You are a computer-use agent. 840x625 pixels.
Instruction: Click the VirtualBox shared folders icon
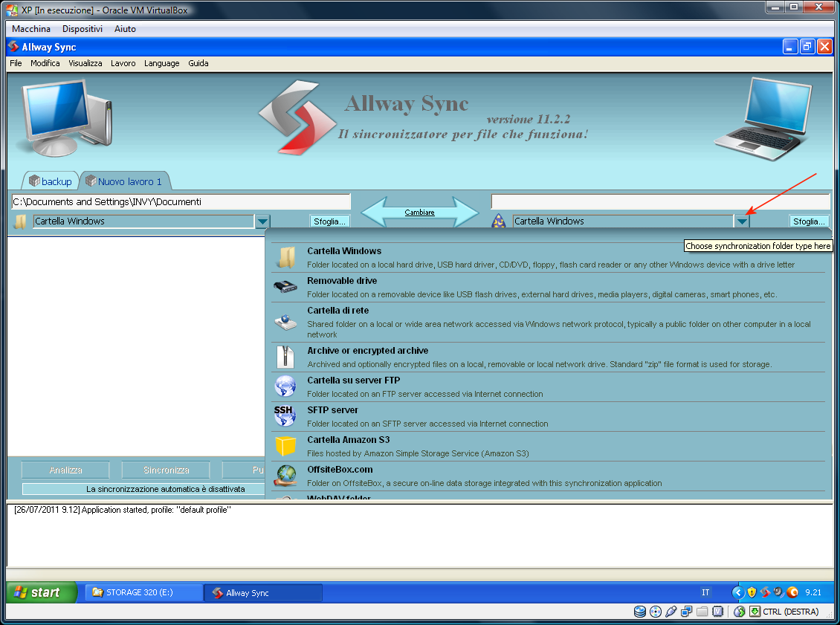[x=702, y=612]
